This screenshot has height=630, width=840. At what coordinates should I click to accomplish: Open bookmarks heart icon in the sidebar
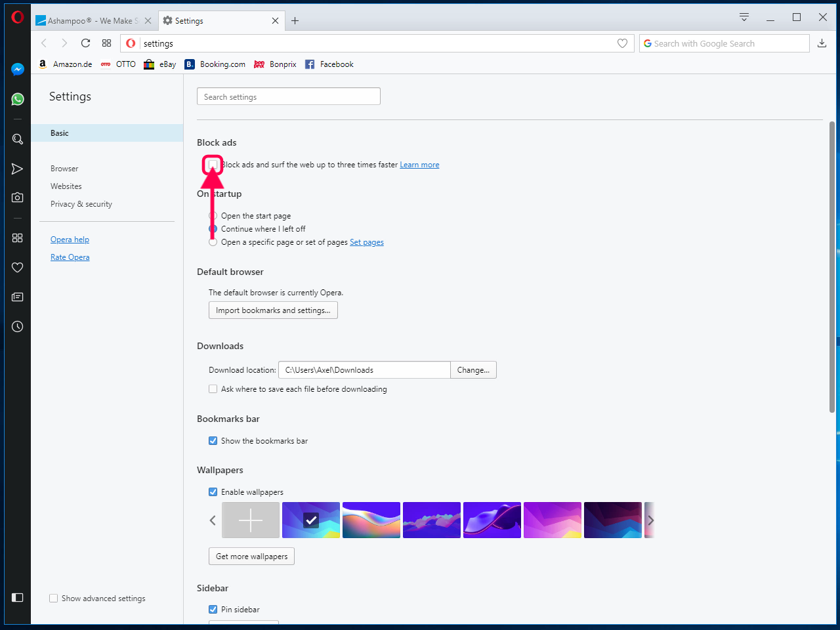(18, 268)
